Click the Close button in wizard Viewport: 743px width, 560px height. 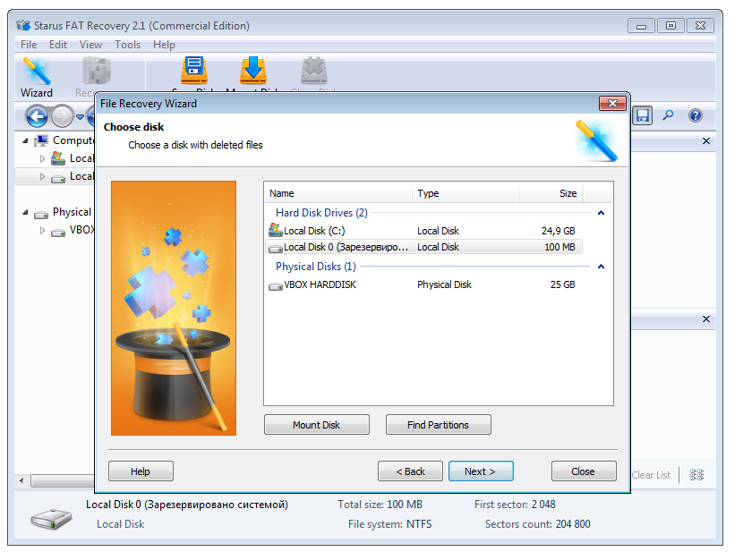pyautogui.click(x=584, y=471)
